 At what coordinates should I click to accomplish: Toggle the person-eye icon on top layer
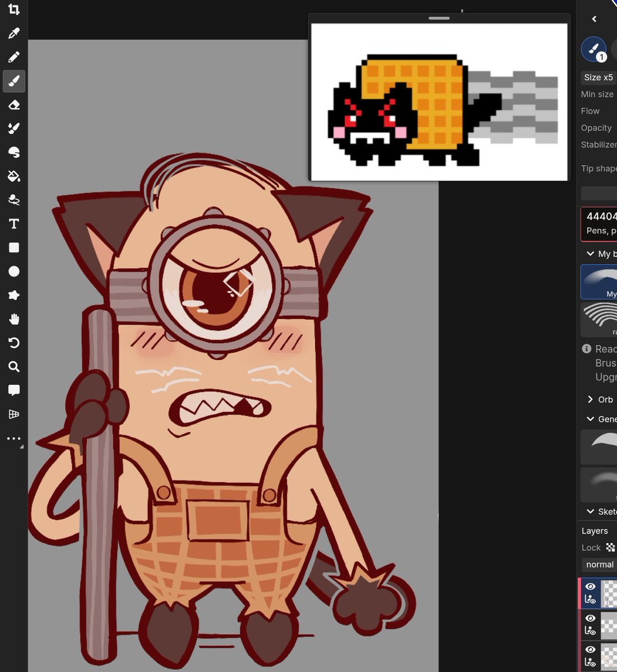590,599
